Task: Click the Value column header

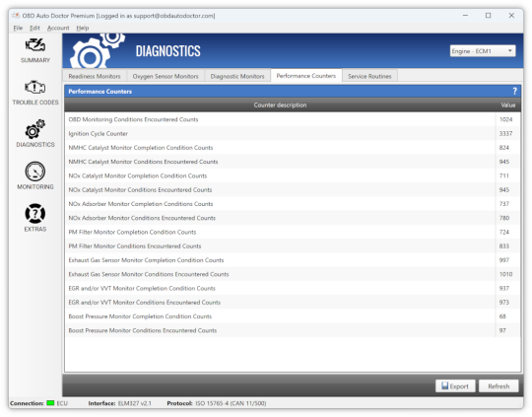Action: tap(508, 104)
